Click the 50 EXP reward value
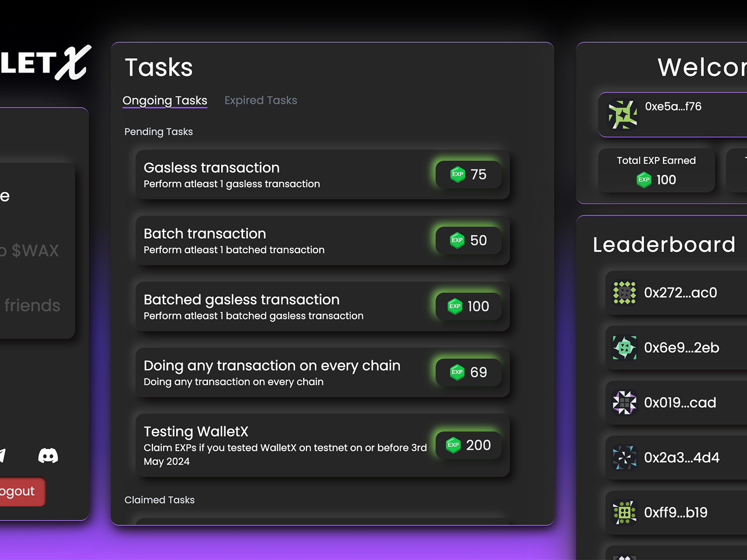747x560 pixels. [x=478, y=240]
